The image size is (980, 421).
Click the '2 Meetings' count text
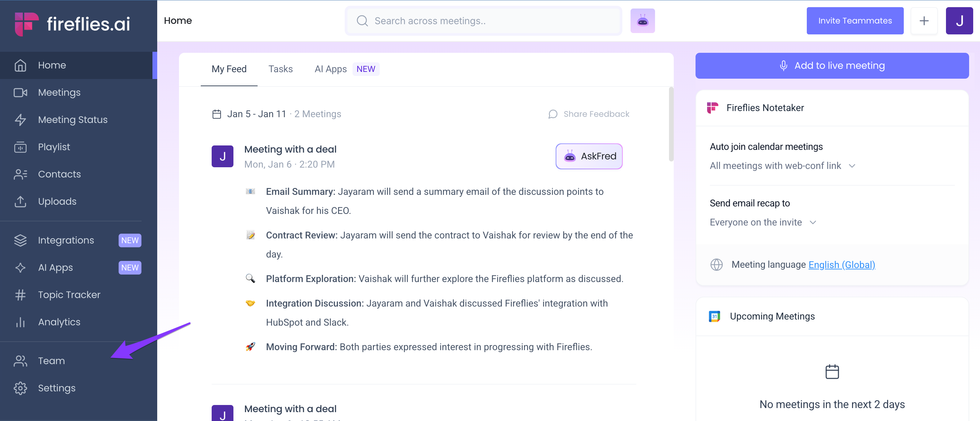tap(317, 114)
